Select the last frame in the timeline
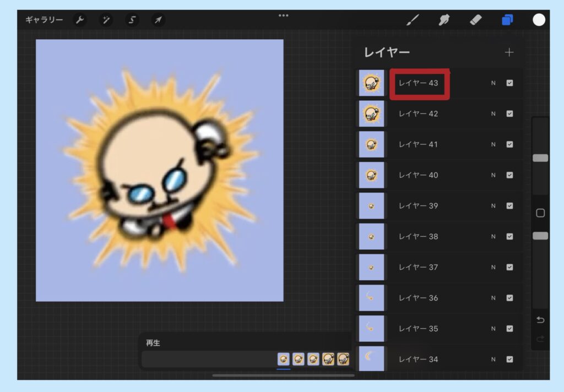564x392 pixels. 343,359
